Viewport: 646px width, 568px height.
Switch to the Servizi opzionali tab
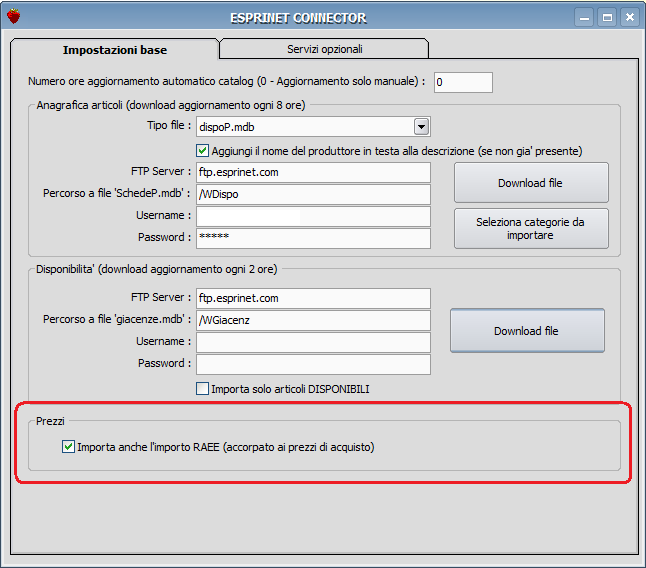pos(324,49)
